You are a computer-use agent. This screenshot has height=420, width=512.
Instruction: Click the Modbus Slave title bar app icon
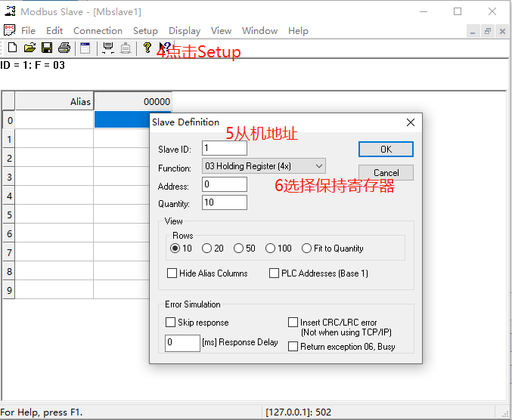click(x=10, y=11)
